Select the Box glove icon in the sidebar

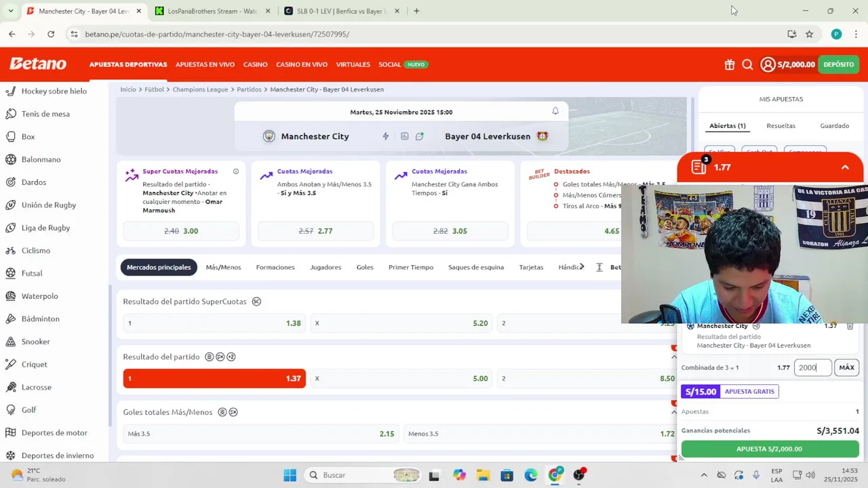click(x=11, y=136)
